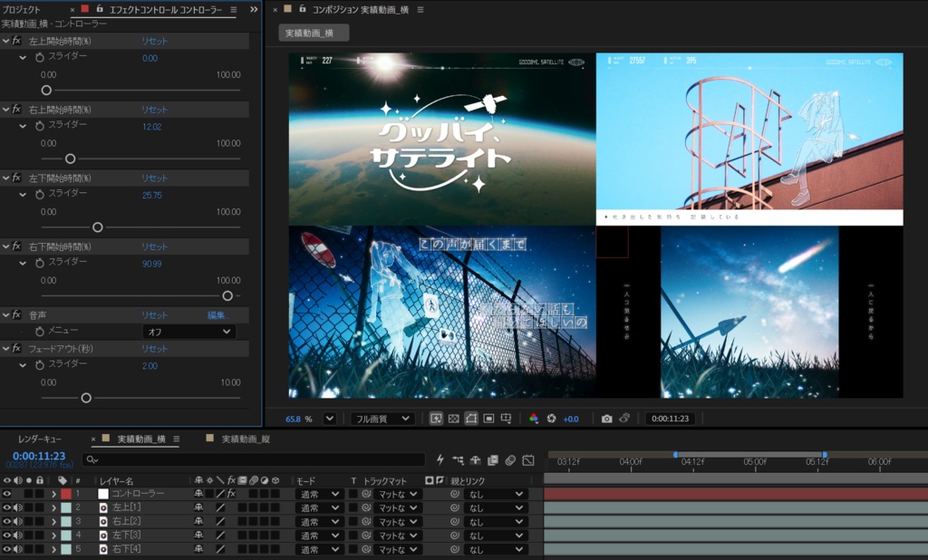Expand the コントローラー layer properties
This screenshot has height=560, width=928.
[x=53, y=494]
